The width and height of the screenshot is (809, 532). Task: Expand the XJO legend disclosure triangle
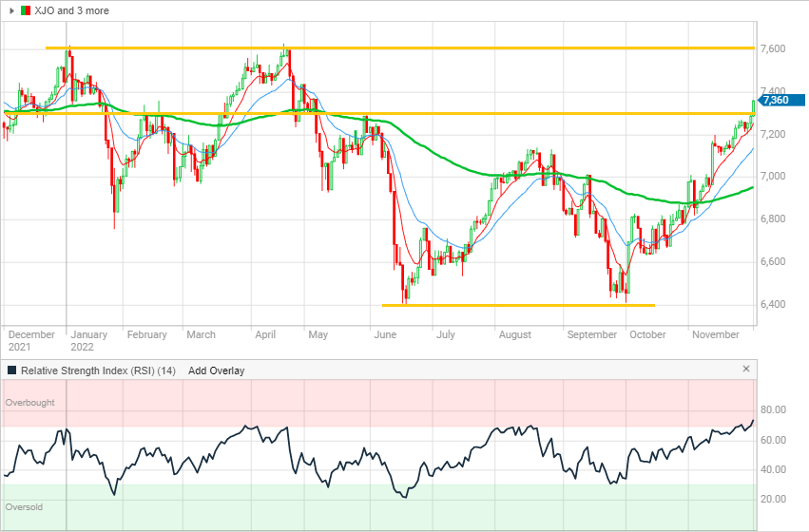pos(11,10)
